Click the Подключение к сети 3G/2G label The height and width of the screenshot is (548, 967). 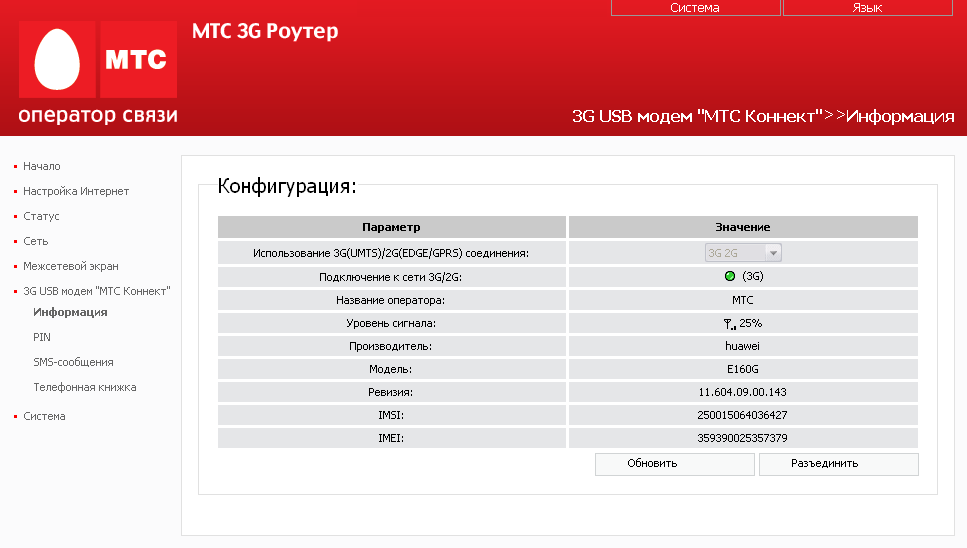click(390, 277)
